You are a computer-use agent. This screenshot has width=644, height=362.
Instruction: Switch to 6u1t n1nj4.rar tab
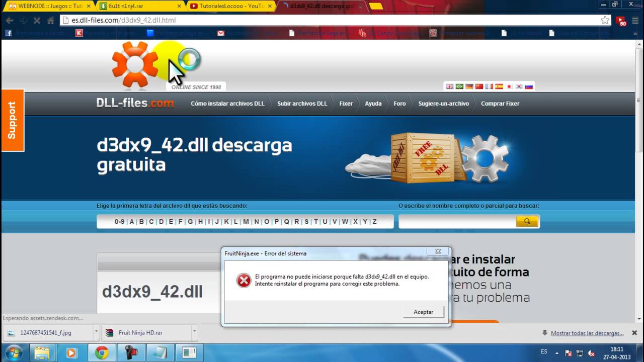[x=140, y=6]
